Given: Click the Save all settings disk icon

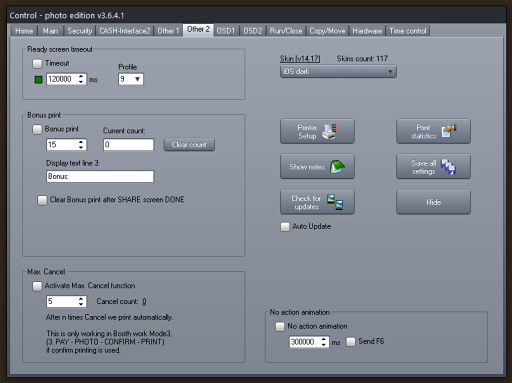Looking at the screenshot, I should [448, 167].
